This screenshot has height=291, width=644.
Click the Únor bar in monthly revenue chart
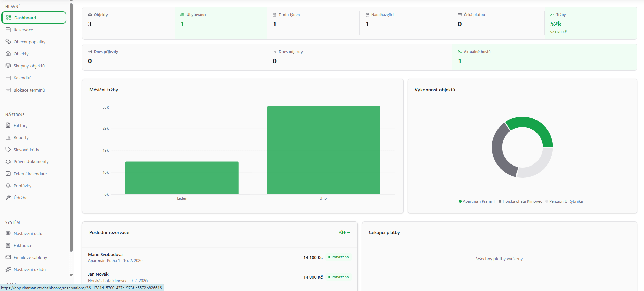[324, 150]
